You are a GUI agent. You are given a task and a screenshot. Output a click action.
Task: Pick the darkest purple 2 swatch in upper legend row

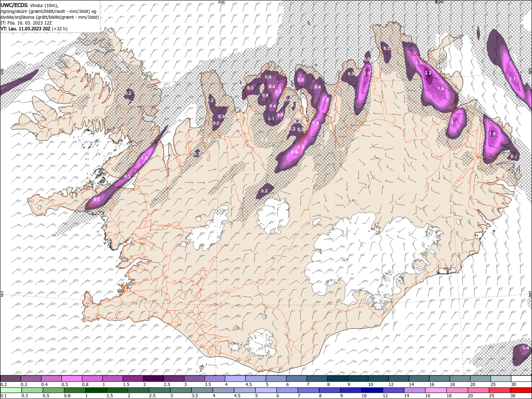[x=153, y=379]
